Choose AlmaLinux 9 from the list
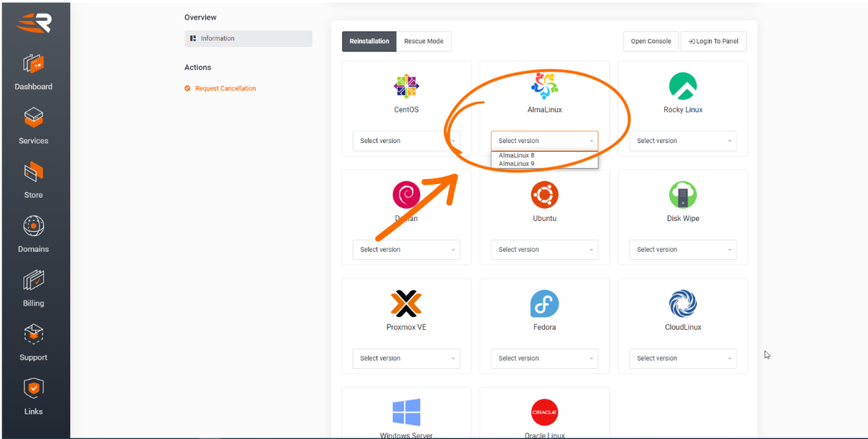 pyautogui.click(x=544, y=164)
